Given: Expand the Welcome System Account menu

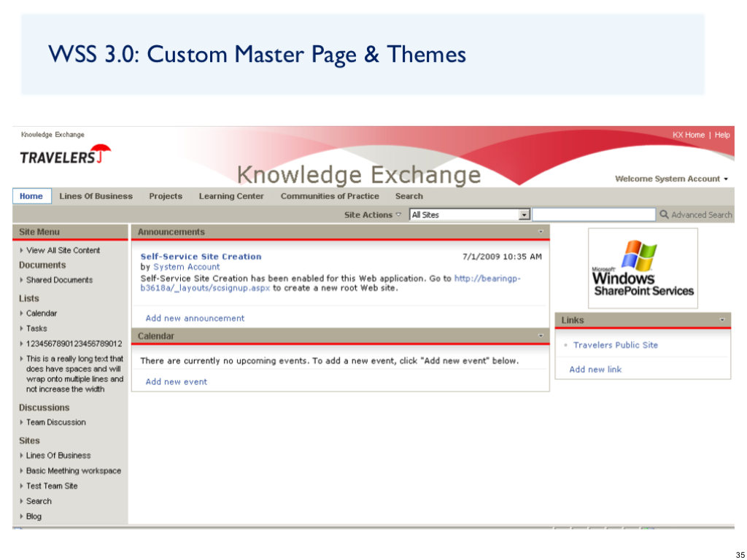Looking at the screenshot, I should click(x=671, y=179).
